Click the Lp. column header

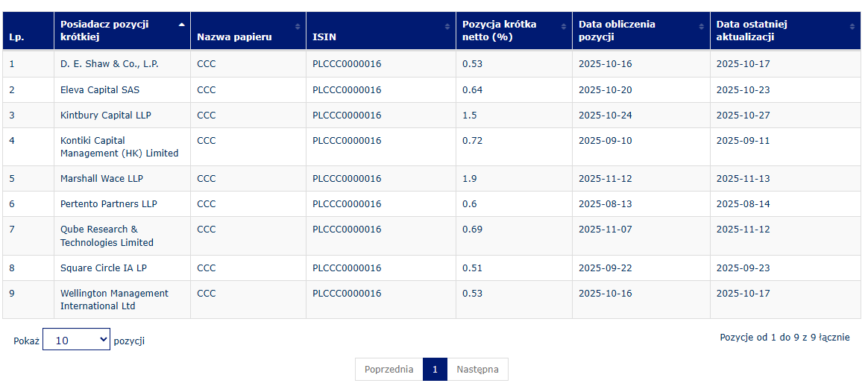coord(28,31)
